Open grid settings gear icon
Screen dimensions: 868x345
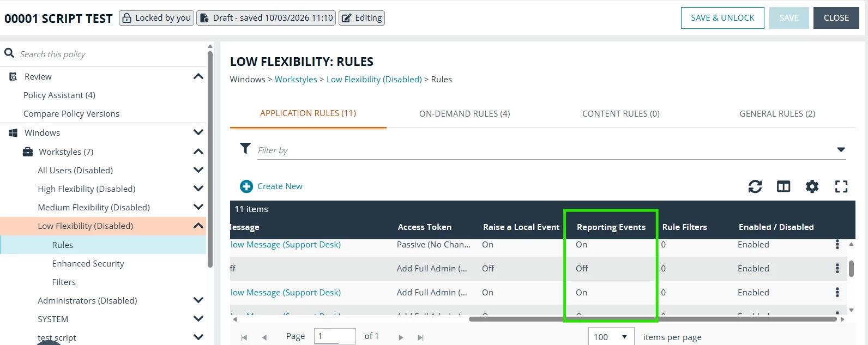tap(812, 186)
